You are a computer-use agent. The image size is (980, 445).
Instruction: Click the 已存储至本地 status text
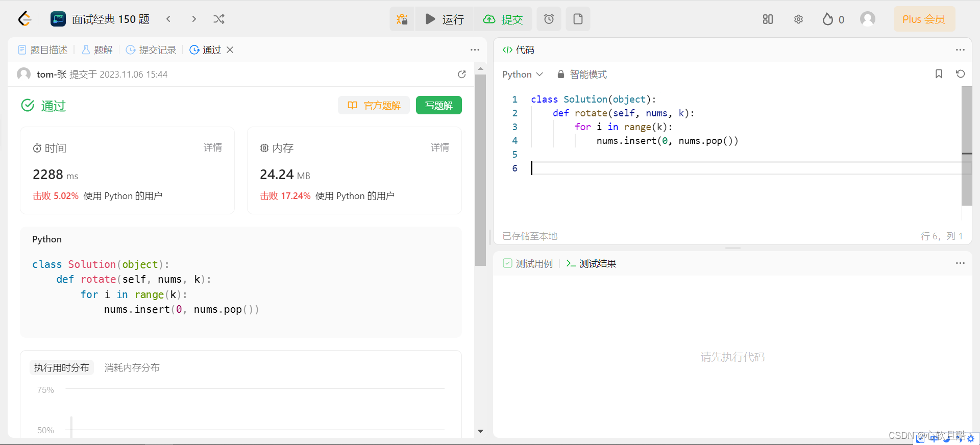530,236
